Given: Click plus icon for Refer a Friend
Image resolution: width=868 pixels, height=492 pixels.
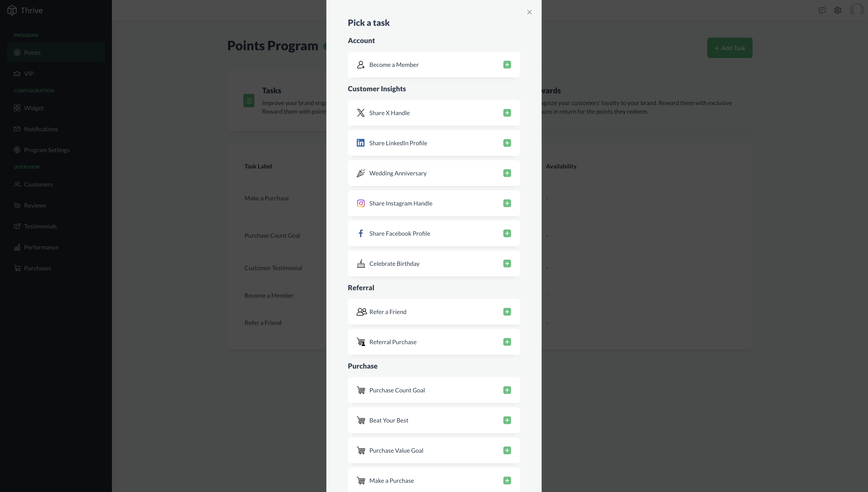Looking at the screenshot, I should [507, 312].
